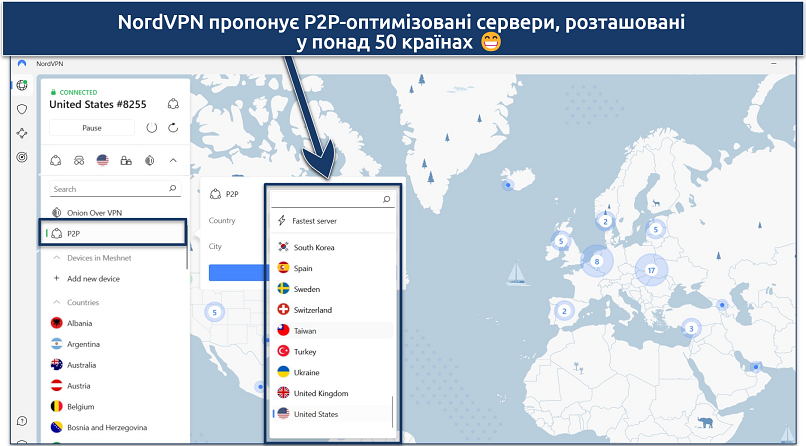
Task: Collapse the Devices in Meshnet section
Action: click(x=57, y=258)
